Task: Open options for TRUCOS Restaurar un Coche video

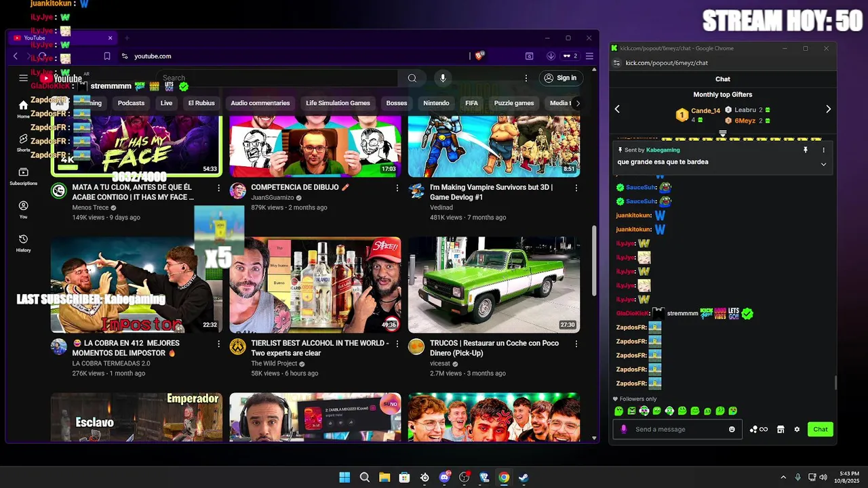Action: pyautogui.click(x=576, y=344)
